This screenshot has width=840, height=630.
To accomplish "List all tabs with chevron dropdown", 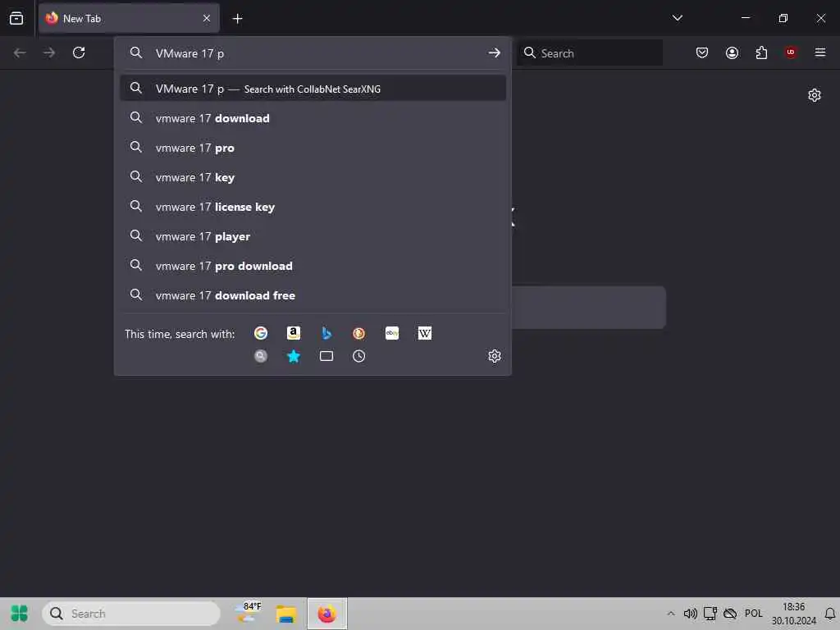I will coord(677,18).
